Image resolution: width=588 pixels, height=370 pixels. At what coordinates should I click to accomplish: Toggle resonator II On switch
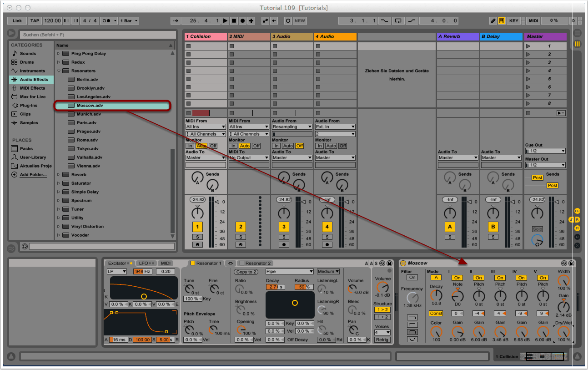coord(478,278)
